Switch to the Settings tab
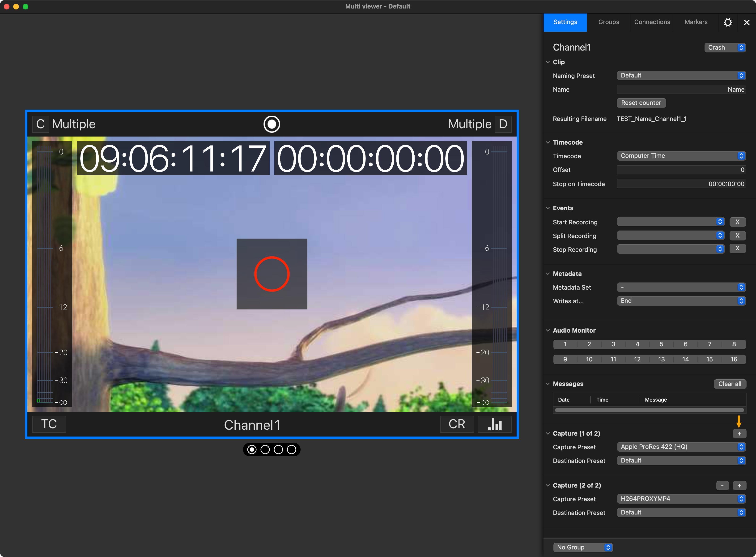Screen dimensions: 756x557 tap(565, 22)
